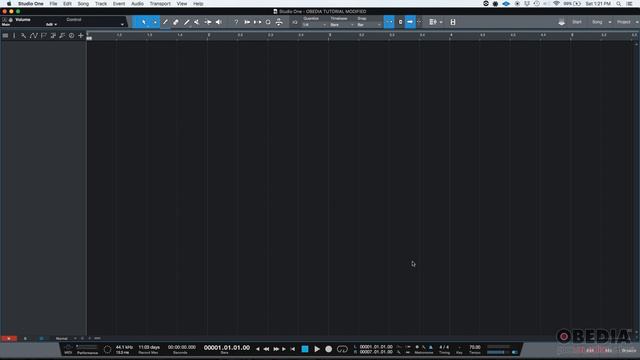Select the Eraser tool
640x360 pixels.
176,22
